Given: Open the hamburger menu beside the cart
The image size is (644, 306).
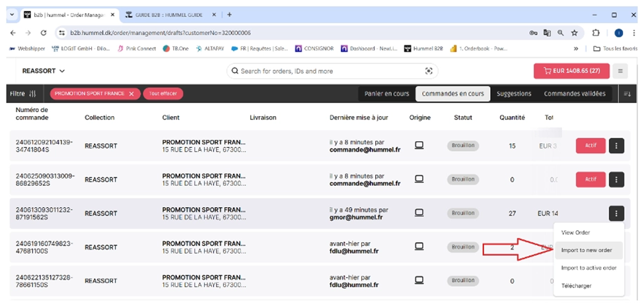Looking at the screenshot, I should tap(620, 71).
